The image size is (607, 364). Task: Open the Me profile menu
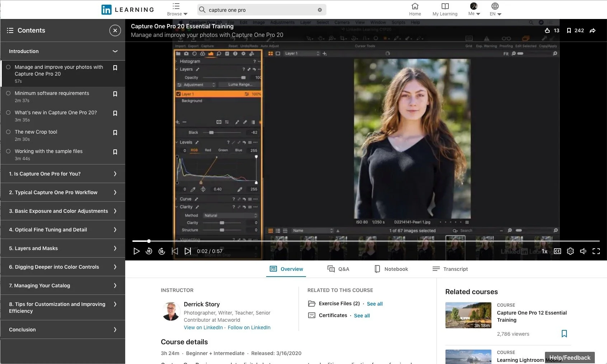474,10
